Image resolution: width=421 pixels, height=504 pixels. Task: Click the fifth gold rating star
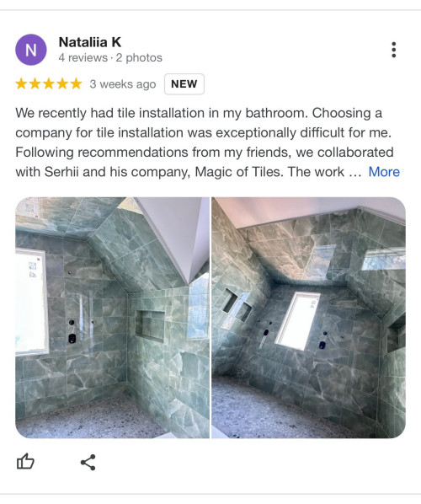tap(76, 83)
